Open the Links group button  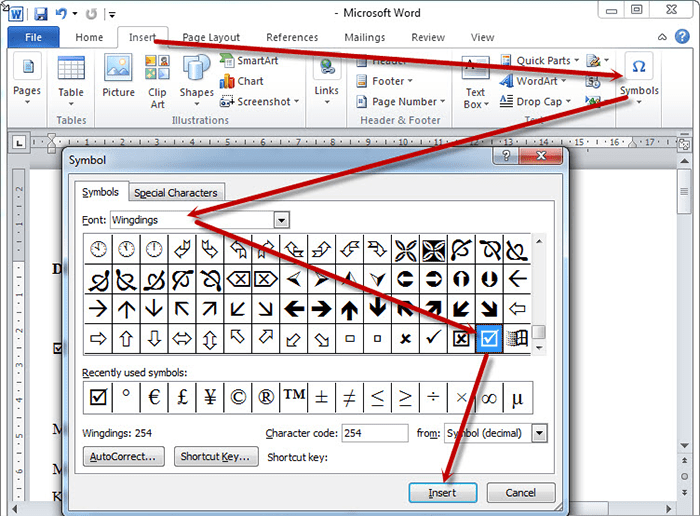[327, 80]
